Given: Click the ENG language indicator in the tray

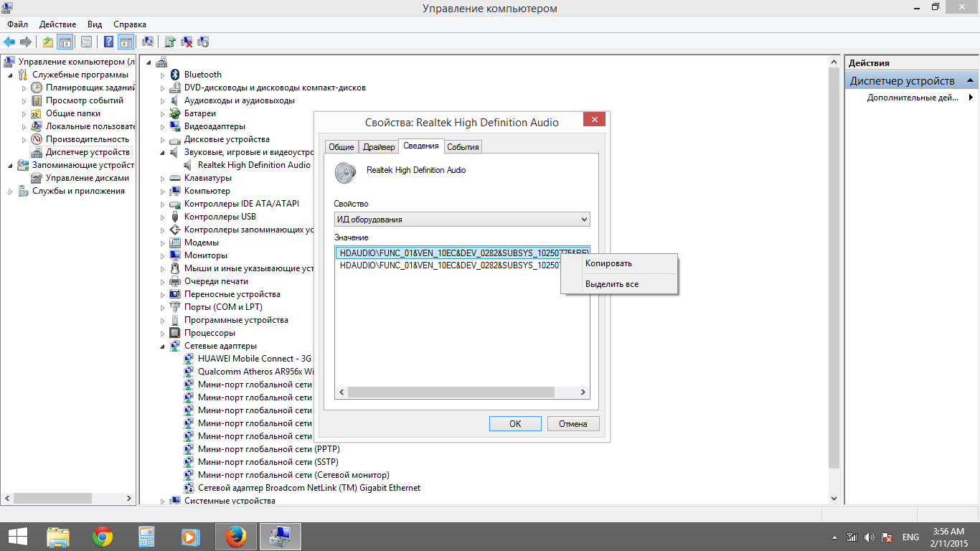Looking at the screenshot, I should click(x=910, y=537).
